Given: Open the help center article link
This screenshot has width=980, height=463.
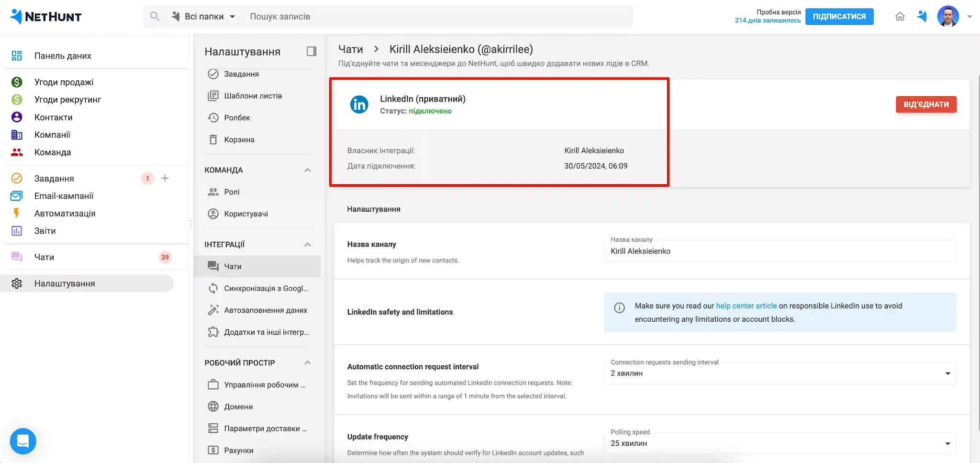Looking at the screenshot, I should click(746, 306).
